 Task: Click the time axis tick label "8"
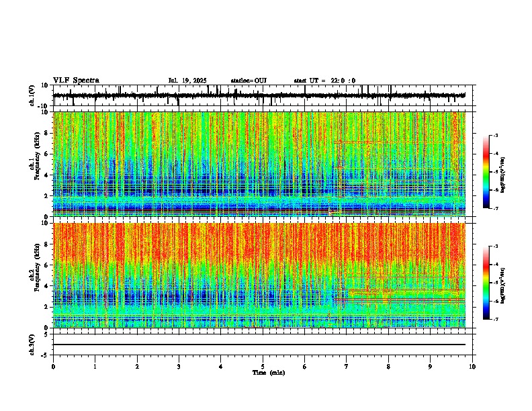coord(388,367)
